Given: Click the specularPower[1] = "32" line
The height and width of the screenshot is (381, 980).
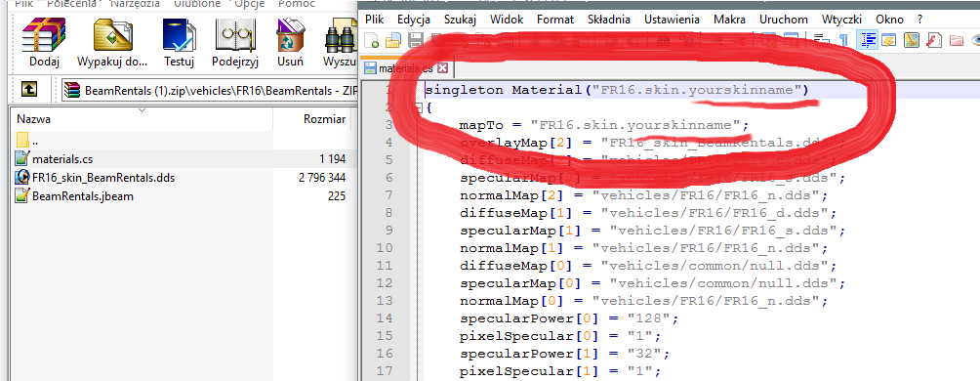Looking at the screenshot, I should [x=564, y=354].
